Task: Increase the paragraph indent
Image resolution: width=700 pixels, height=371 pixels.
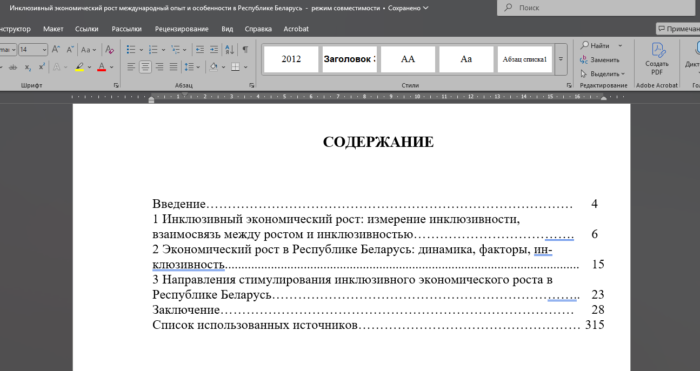Action: click(x=214, y=49)
